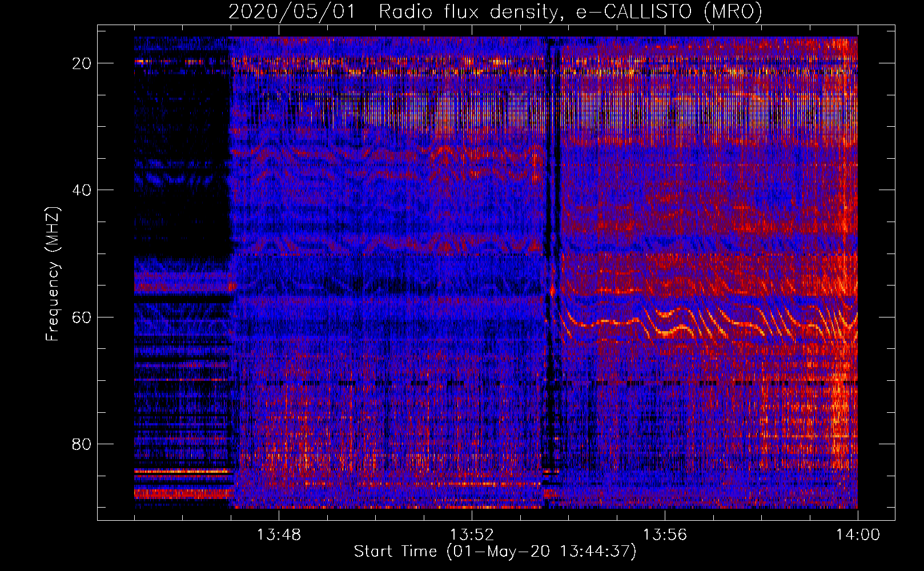Click the Radio flux density title text

[468, 12]
